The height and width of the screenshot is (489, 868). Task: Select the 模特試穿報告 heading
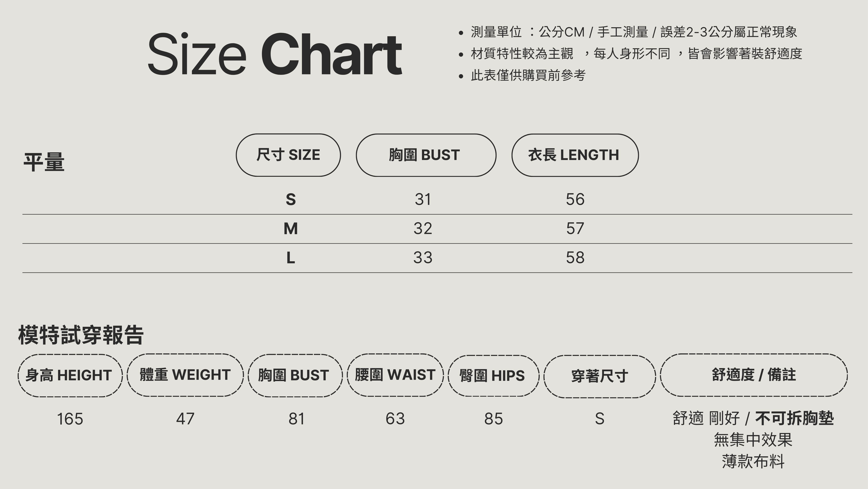[x=81, y=335]
